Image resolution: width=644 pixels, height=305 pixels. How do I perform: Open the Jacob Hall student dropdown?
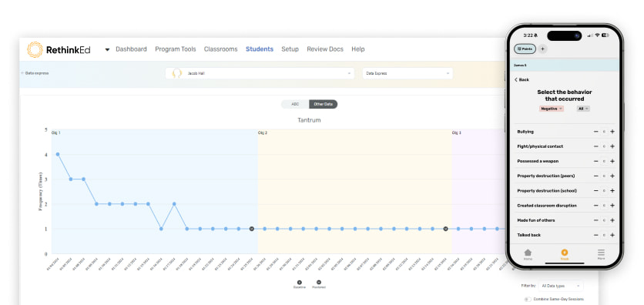tap(260, 73)
